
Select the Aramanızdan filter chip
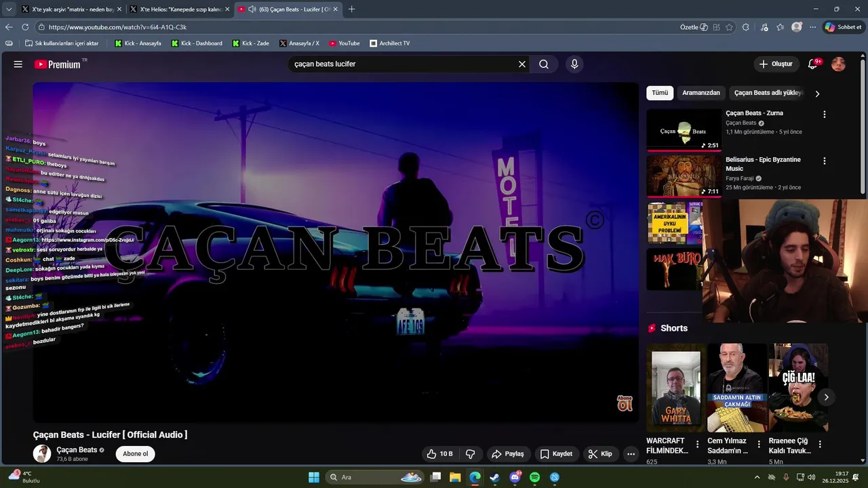tap(701, 93)
